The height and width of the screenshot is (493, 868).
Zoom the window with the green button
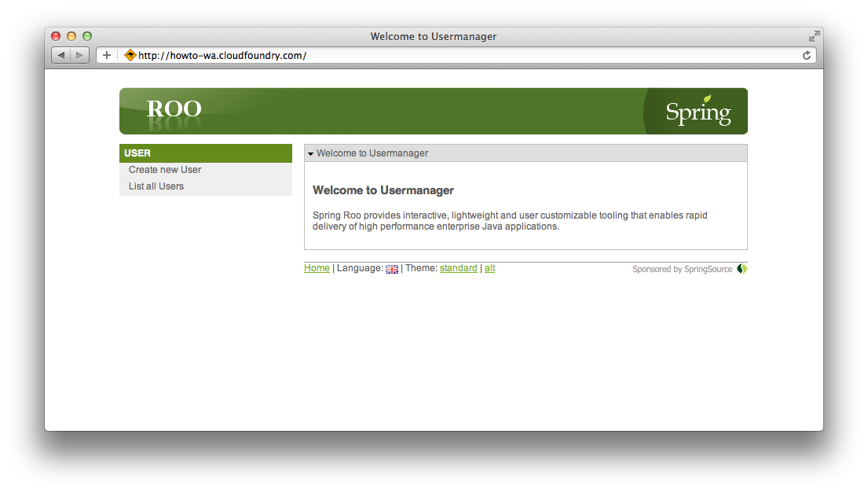point(87,36)
